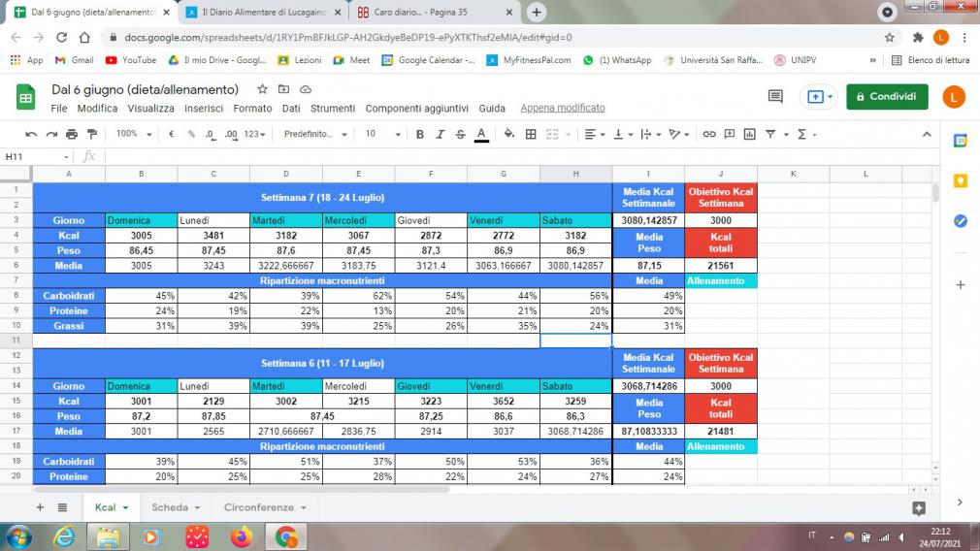Open the Predefinito font dropdown
This screenshot has width=980, height=551.
316,134
